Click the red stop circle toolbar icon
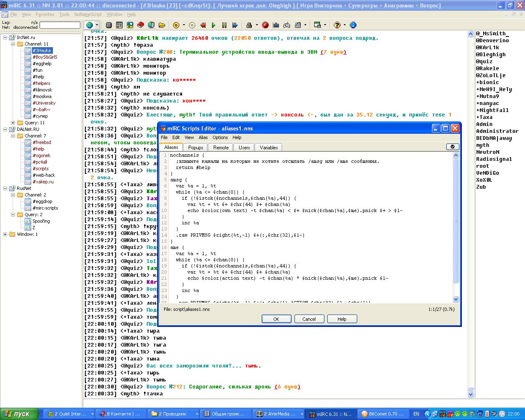The height and width of the screenshot is (420, 525). (265, 25)
